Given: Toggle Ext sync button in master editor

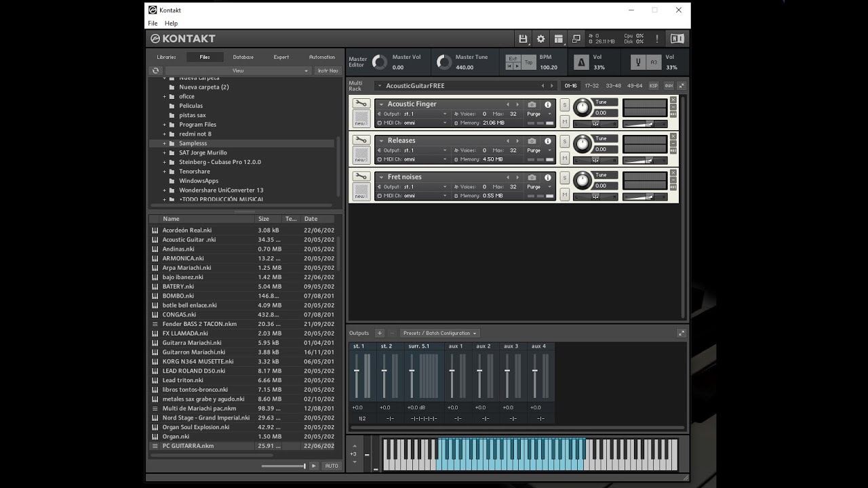Looking at the screenshot, I should (513, 58).
